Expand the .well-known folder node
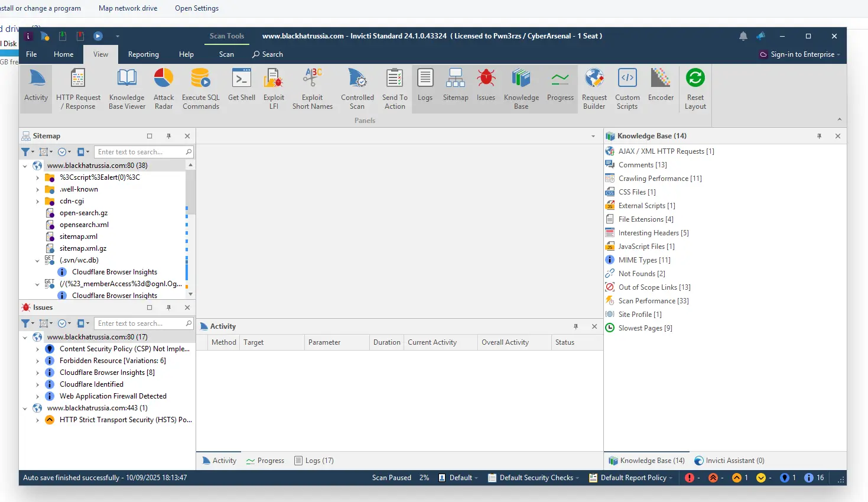 click(x=38, y=189)
